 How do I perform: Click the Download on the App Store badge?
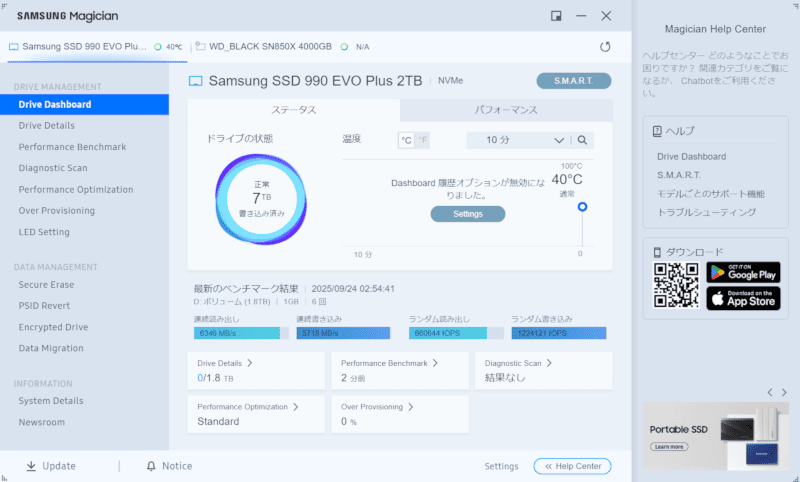742,298
